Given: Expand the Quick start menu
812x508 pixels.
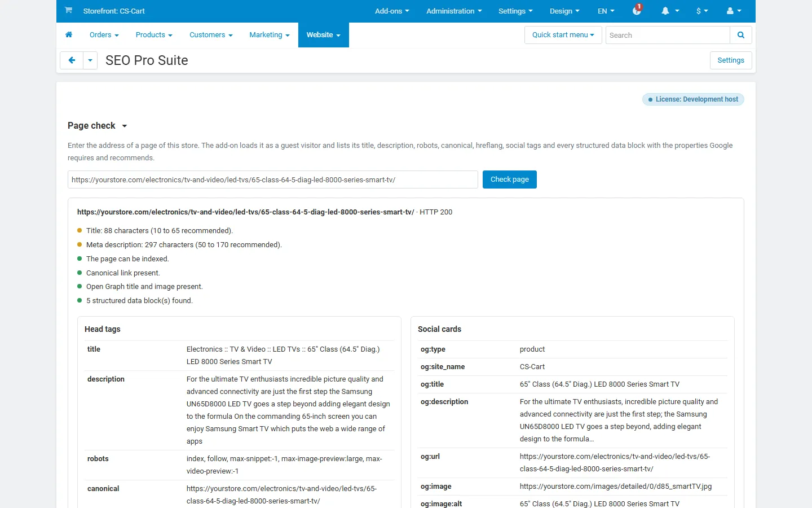Looking at the screenshot, I should tap(563, 35).
